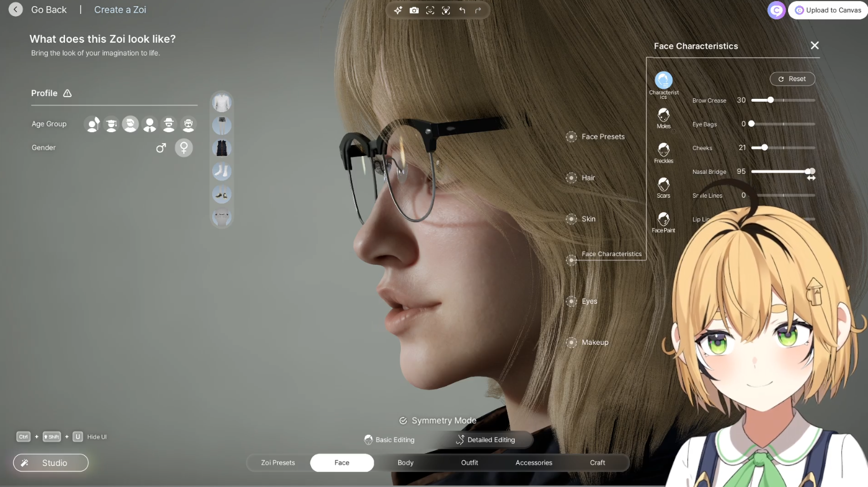Click the Upload to Canvas button
Screen dimensions: 868x487
pos(828,10)
